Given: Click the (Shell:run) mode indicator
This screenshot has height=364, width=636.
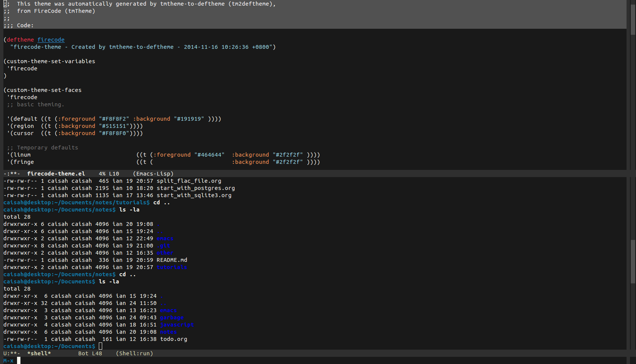Looking at the screenshot, I should point(134,353).
